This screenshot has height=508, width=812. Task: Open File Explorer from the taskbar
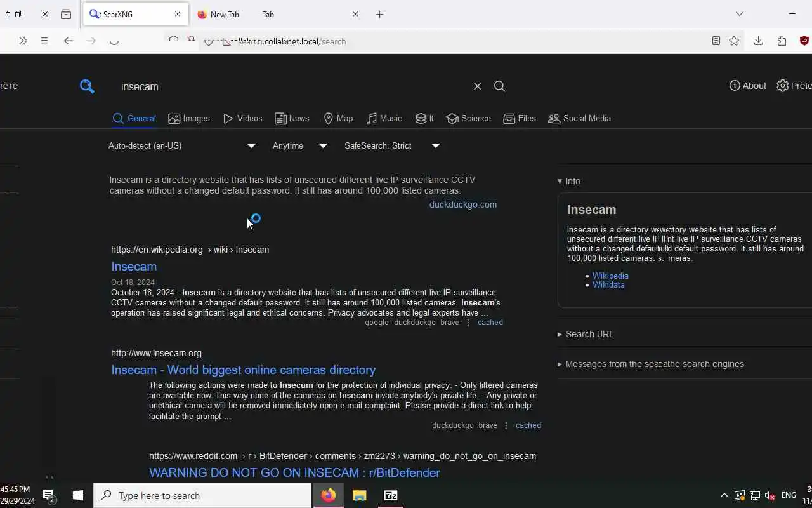(x=359, y=495)
